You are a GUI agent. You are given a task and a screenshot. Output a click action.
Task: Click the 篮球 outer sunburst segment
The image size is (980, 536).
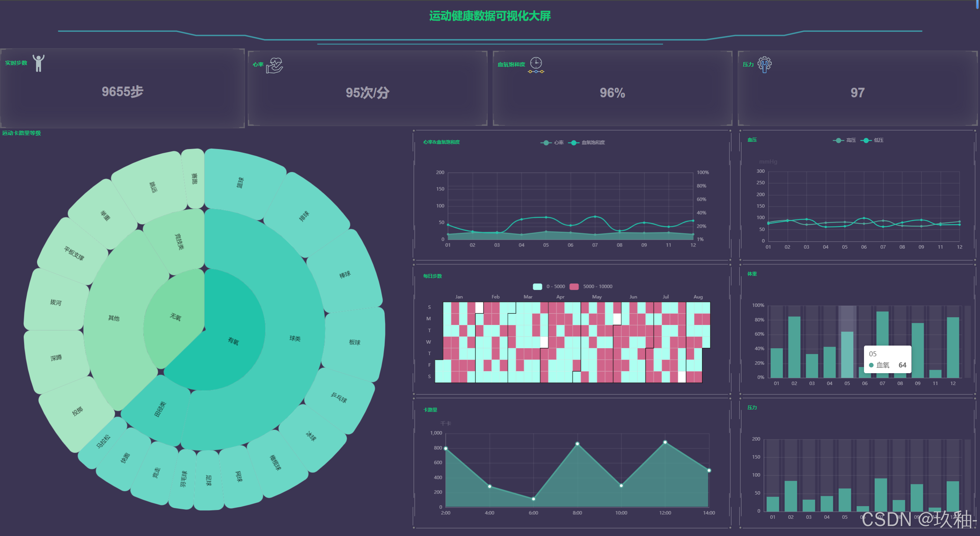click(240, 182)
